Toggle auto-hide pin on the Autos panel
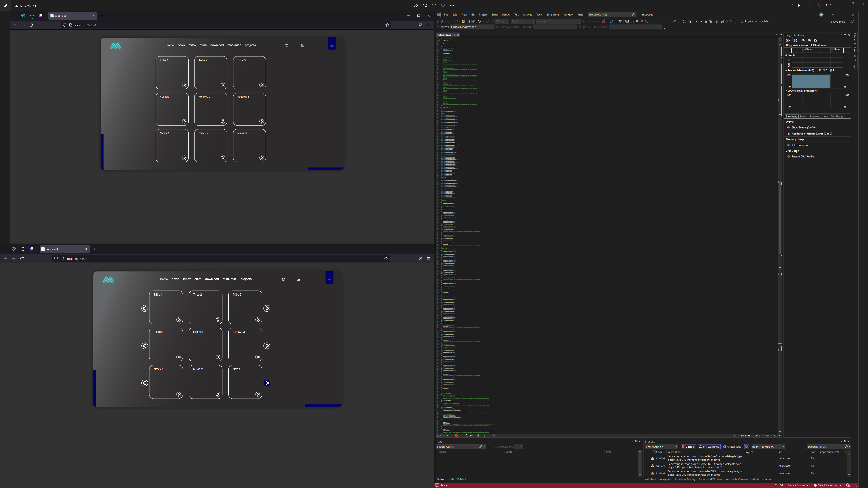Image resolution: width=868 pixels, height=488 pixels. [636, 441]
